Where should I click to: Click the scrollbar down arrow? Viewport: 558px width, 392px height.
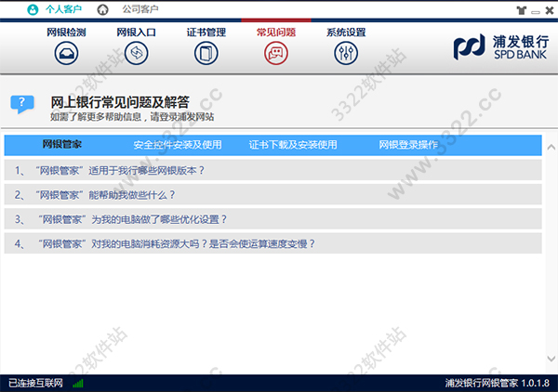click(551, 359)
